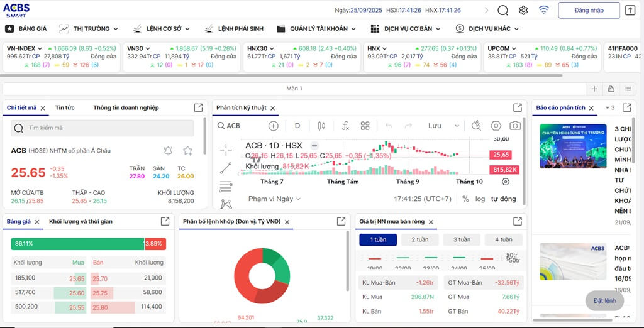Expand the THỊ TRƯỜNG menu dropdown
The image size is (644, 328).
91,28
